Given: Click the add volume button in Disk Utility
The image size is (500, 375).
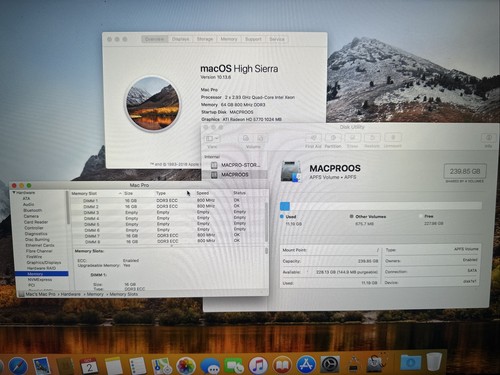Looking at the screenshot, I should coord(246,138).
